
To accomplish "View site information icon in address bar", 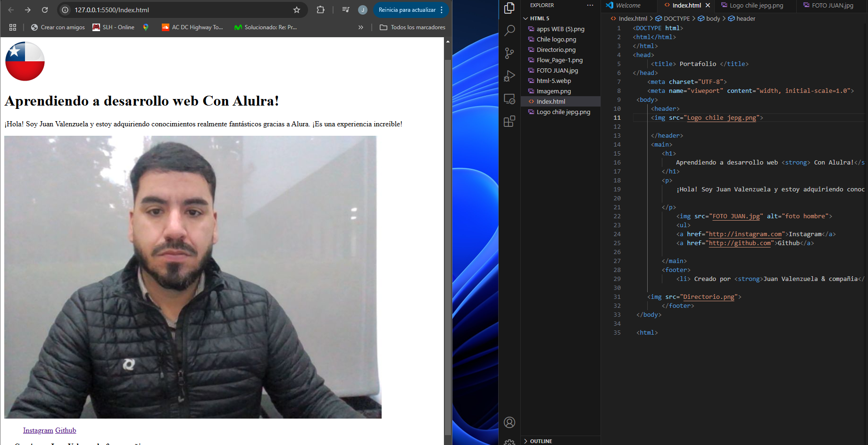I will (x=66, y=10).
